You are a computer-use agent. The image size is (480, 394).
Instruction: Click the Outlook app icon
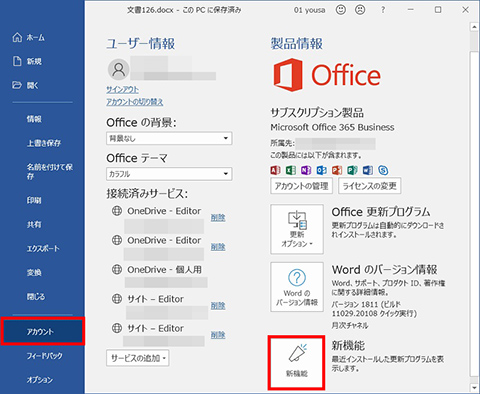click(322, 170)
